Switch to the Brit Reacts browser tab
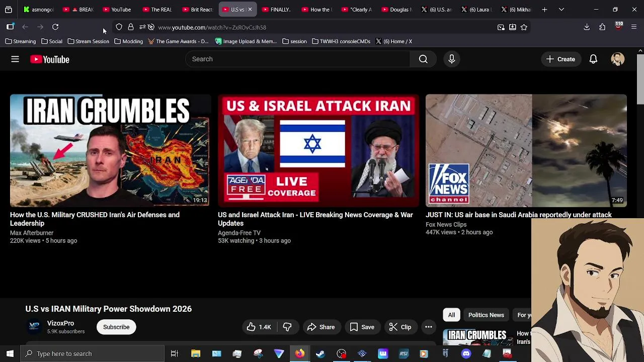Screen dimensions: 644x362 (198, 10)
